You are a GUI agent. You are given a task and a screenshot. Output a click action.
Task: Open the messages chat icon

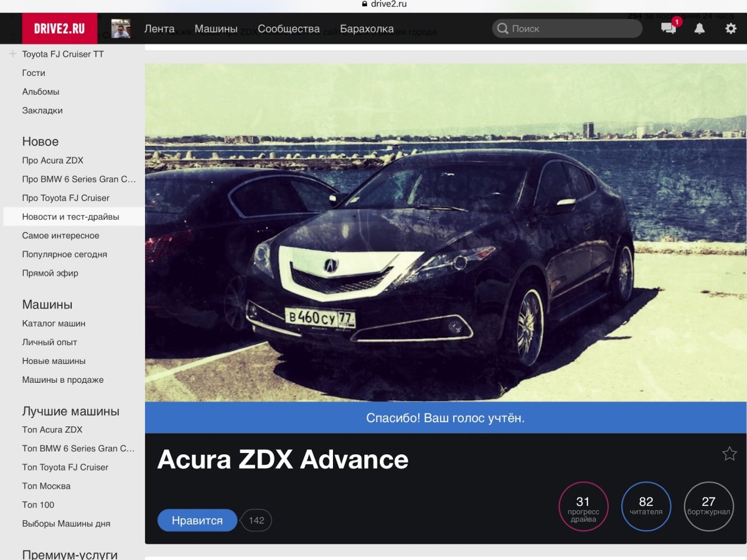click(669, 29)
